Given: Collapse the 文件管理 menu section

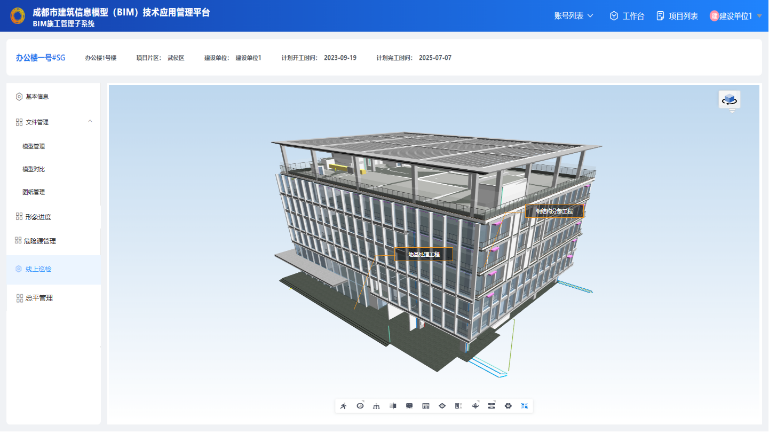Looking at the screenshot, I should 90,122.
